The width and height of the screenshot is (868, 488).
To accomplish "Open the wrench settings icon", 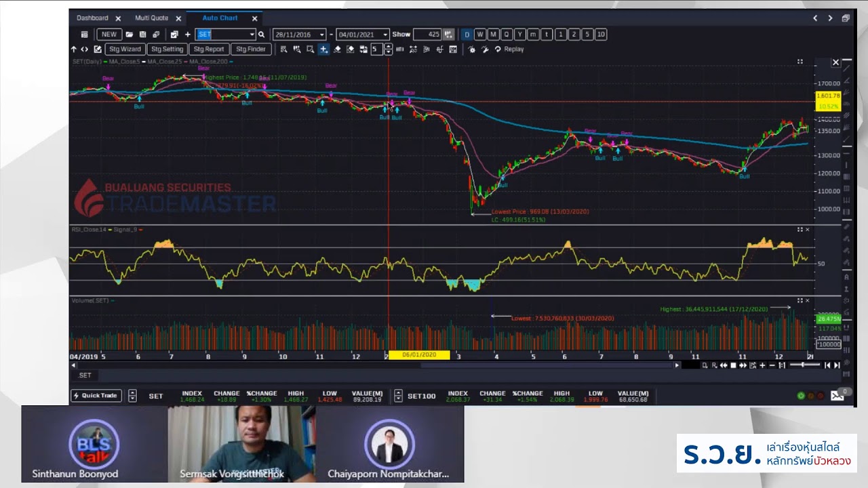I will (485, 49).
